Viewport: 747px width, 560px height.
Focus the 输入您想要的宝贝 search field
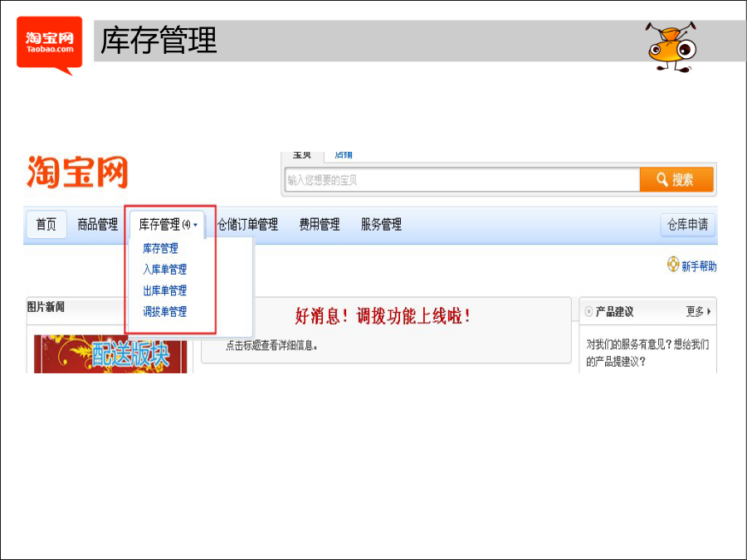[462, 179]
